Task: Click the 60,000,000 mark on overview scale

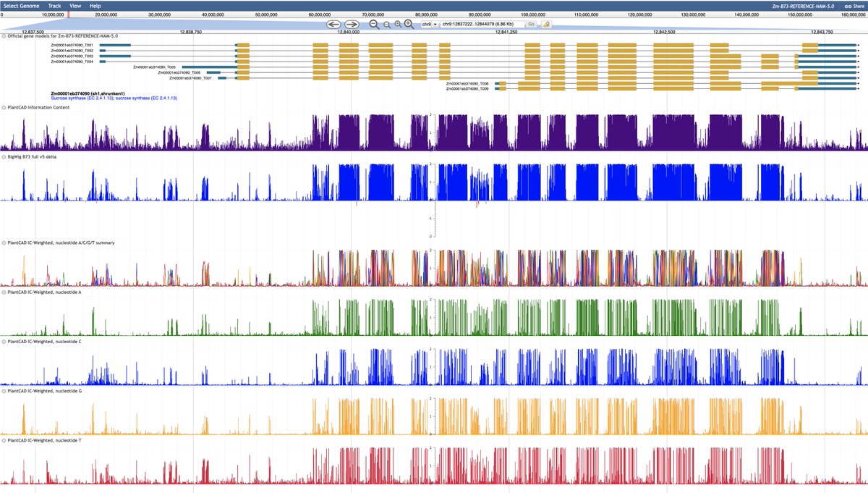Action: 320,14
